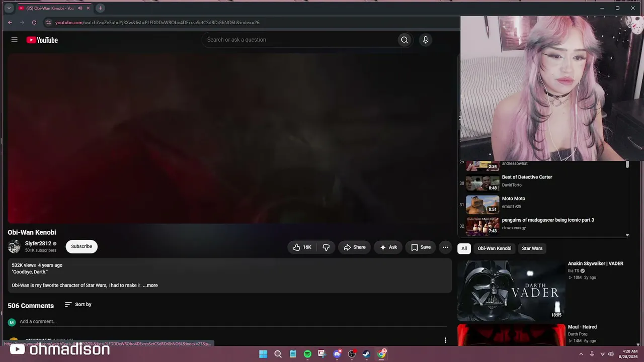The width and height of the screenshot is (644, 362).
Task: Open Slyfer2812 channel name link
Action: point(38,243)
